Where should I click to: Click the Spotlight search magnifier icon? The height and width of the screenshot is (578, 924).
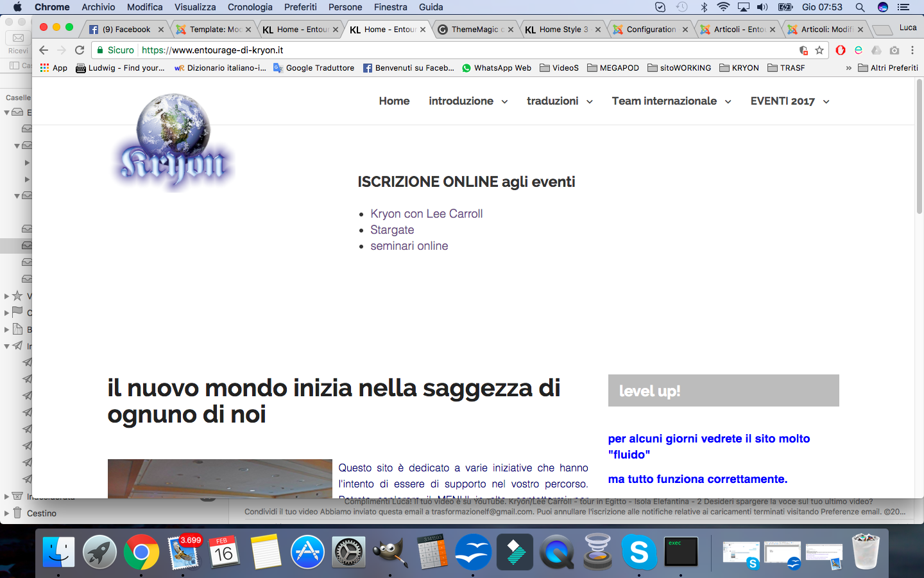point(860,7)
